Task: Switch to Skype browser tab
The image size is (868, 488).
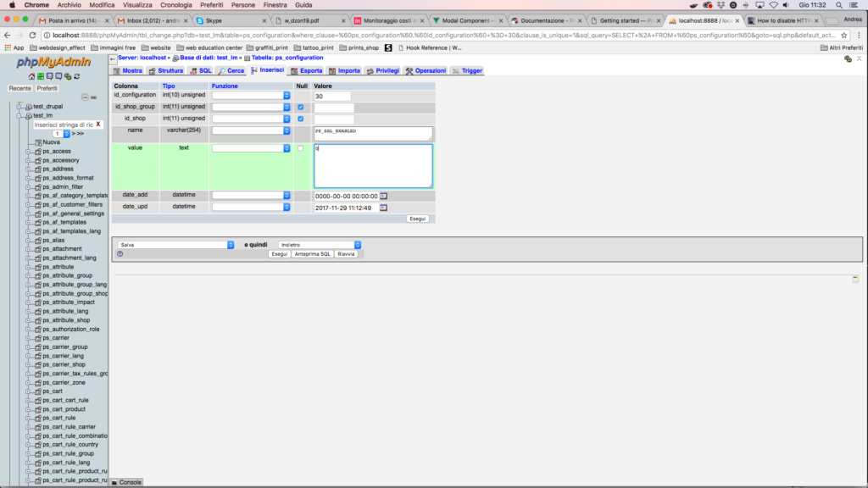Action: click(x=231, y=20)
